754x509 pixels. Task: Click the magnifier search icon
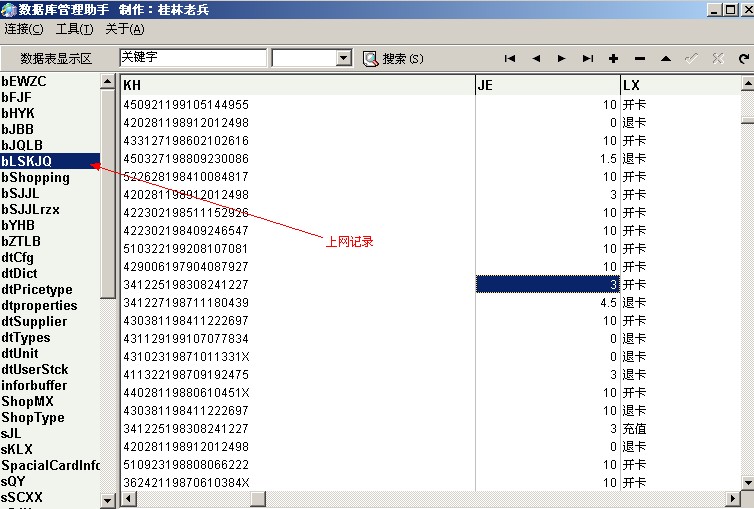point(370,59)
